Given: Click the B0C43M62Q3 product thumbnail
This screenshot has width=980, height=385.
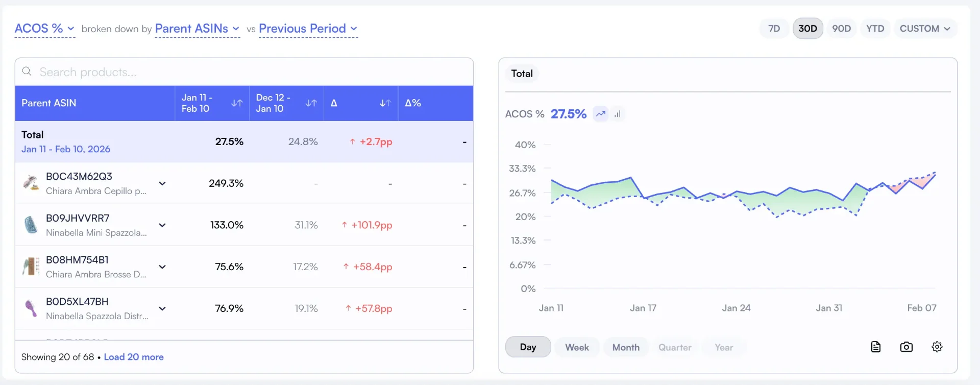Looking at the screenshot, I should click(31, 183).
